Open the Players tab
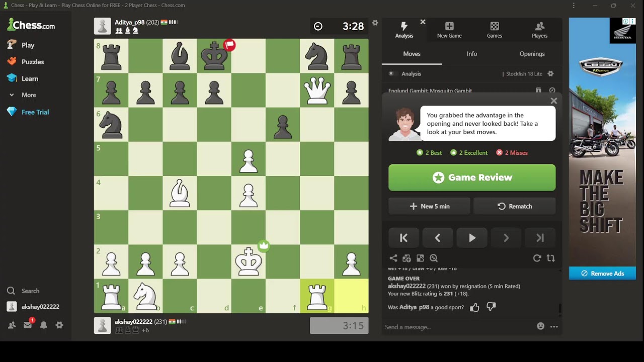The image size is (644, 362). [x=539, y=30]
